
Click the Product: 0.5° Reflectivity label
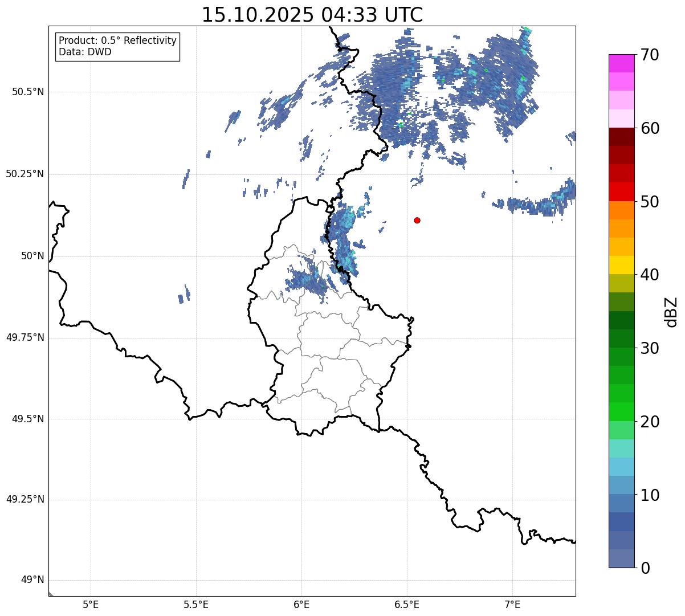117,41
